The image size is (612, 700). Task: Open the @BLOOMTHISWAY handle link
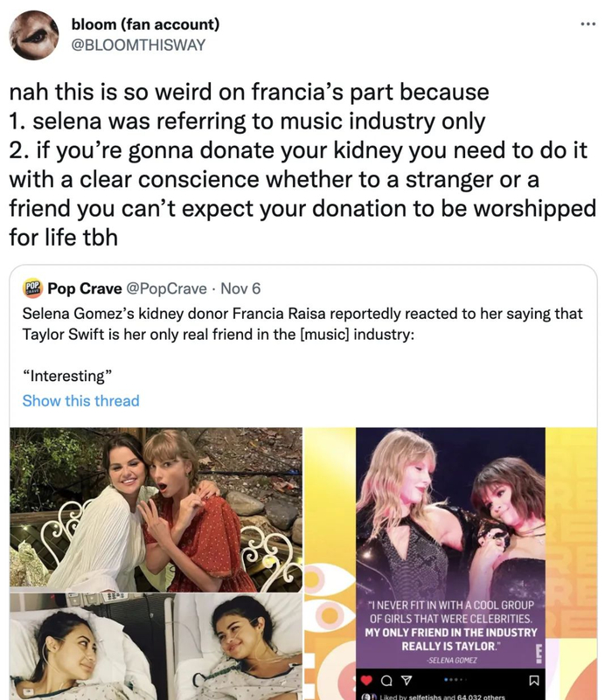tap(150, 45)
